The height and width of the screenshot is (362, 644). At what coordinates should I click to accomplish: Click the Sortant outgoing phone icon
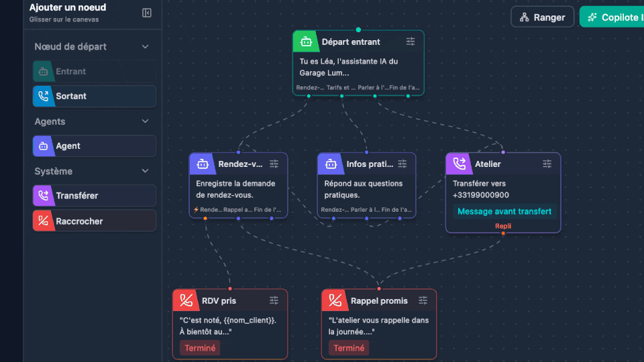click(43, 96)
